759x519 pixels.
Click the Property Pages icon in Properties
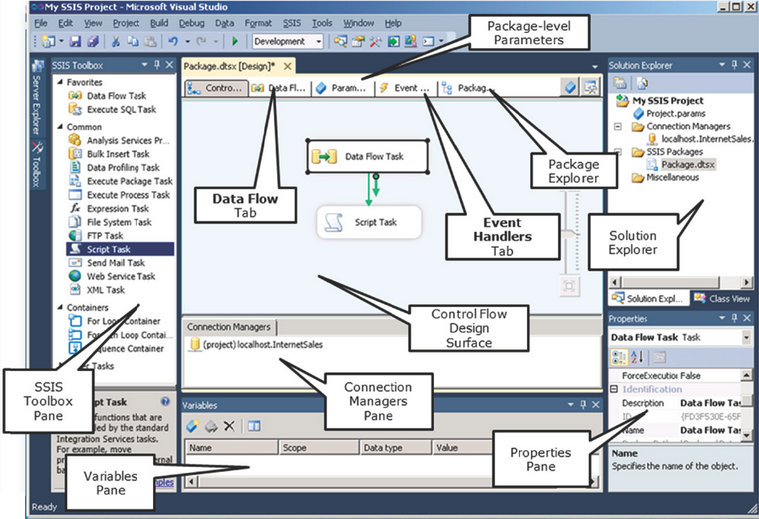(x=659, y=357)
